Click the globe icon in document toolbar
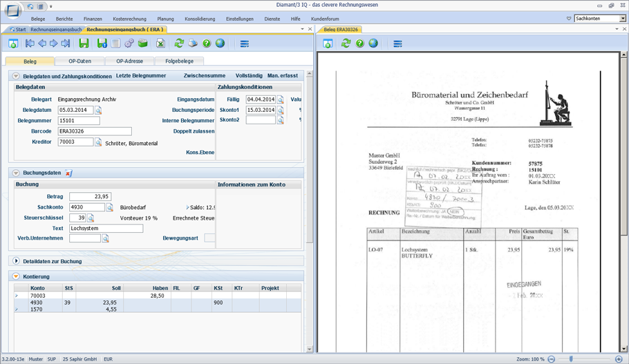Screen dimensions: 629x364 pos(373,44)
